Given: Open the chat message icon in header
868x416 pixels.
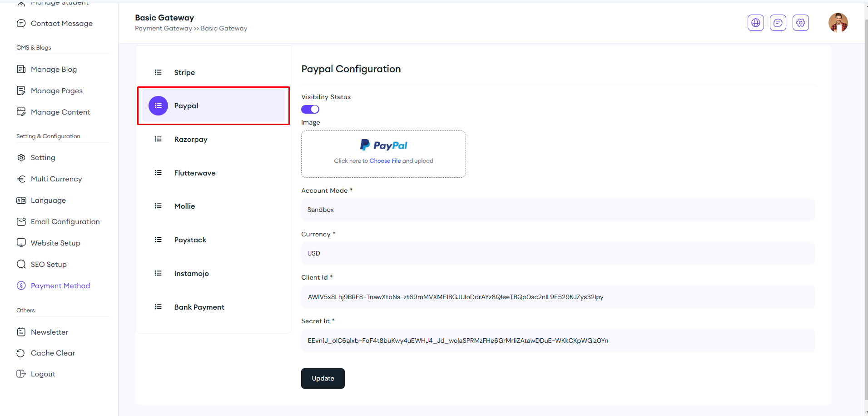Looking at the screenshot, I should 778,23.
